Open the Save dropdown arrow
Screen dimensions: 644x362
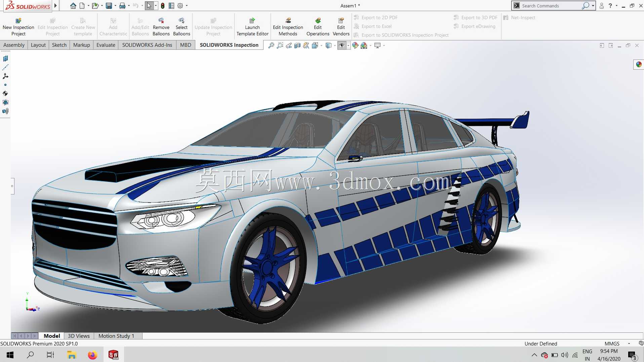tap(115, 6)
